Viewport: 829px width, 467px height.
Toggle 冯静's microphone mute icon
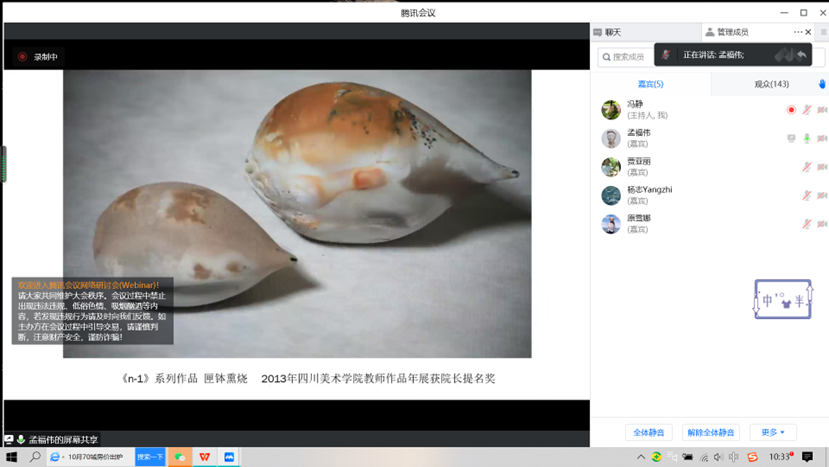click(806, 110)
